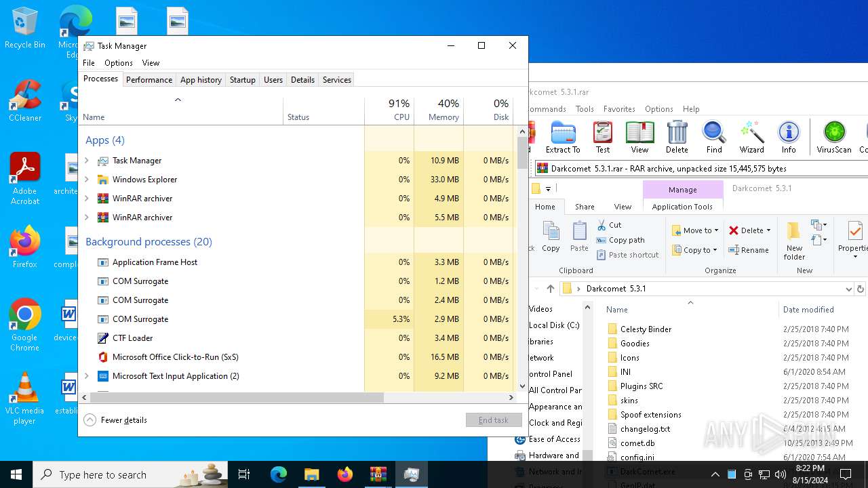Open Task View on the taskbar
This screenshot has width=868, height=488.
click(x=244, y=474)
